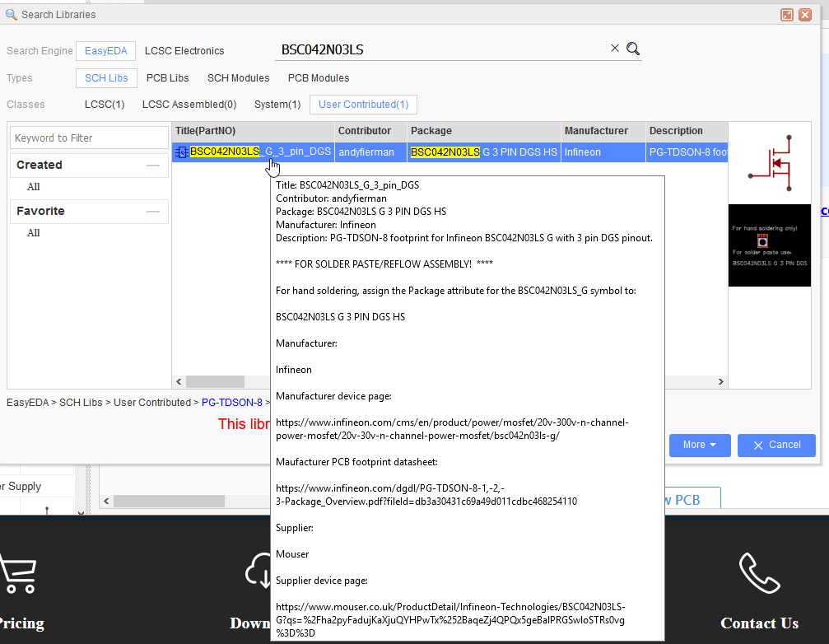Image resolution: width=829 pixels, height=644 pixels.
Task: Sort by Package column header
Action: (484, 131)
